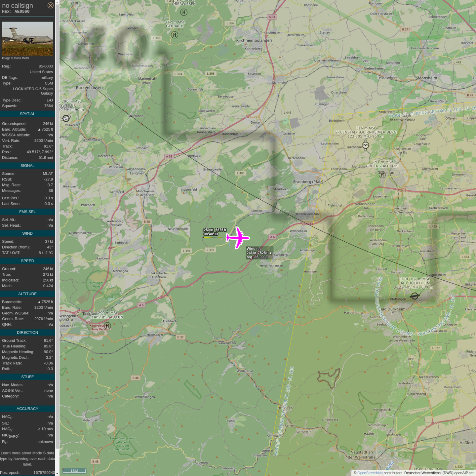Click the Oberwiesen heliport icon
The image size is (476, 476).
click(x=184, y=12)
